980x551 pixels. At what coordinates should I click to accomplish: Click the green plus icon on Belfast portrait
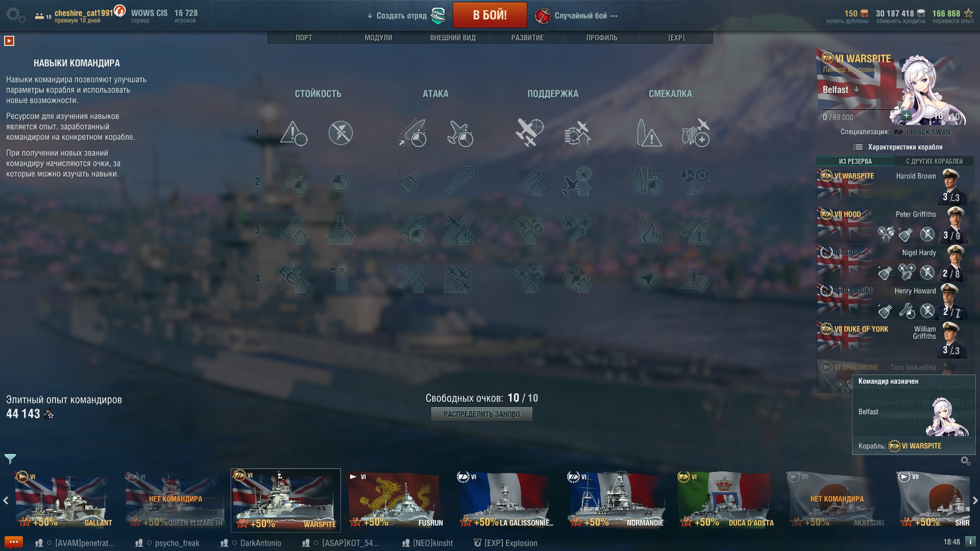[906, 115]
